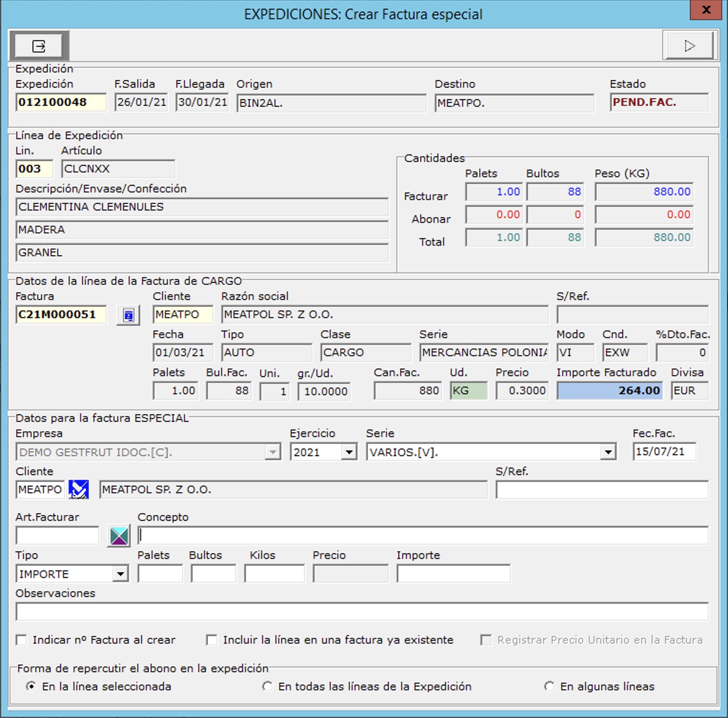Screen dimensions: 728x718
Task: Open the invoice detail icon next to Factura
Action: pos(128,315)
